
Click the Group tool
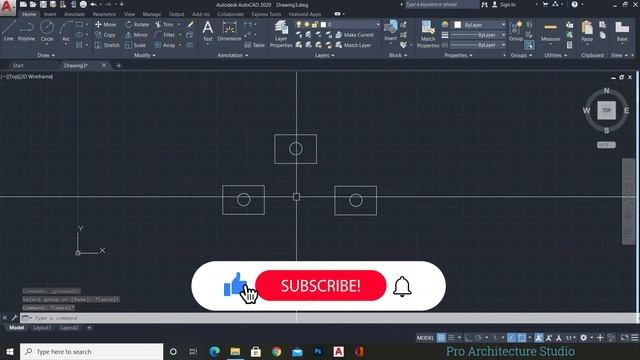[x=516, y=31]
